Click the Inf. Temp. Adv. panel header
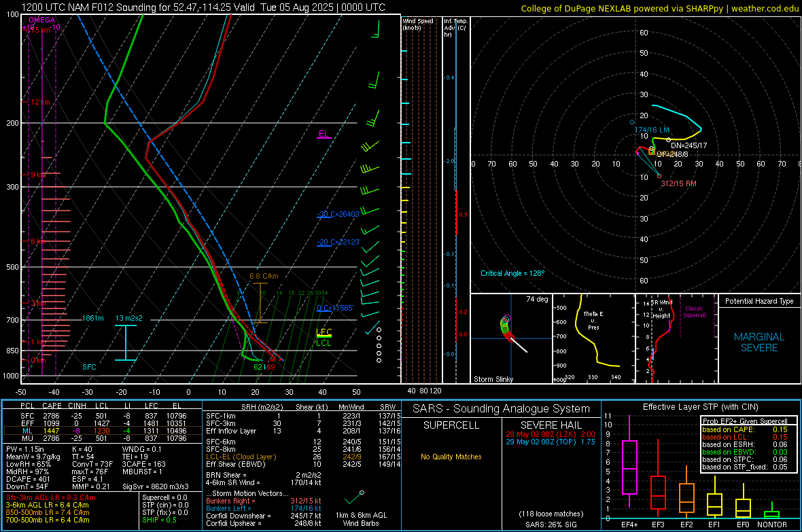The width and height of the screenshot is (802, 532). 455,28
